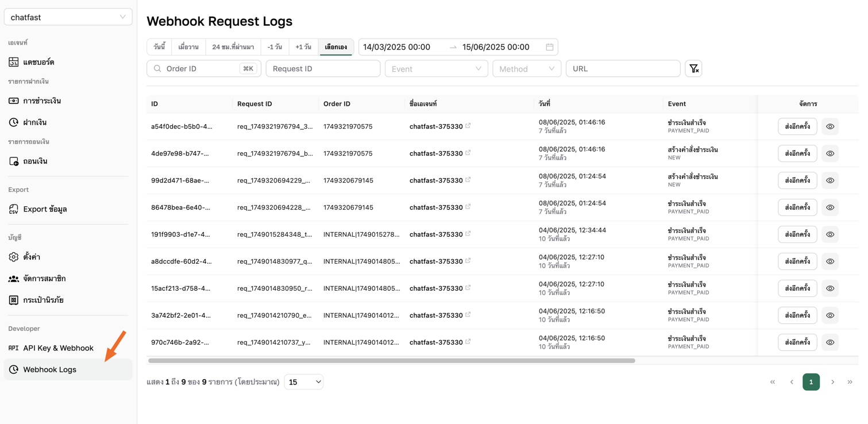Open eye icon on the 1749320679145 NEW row
Screen dimensions: 868x424
[x=830, y=180]
